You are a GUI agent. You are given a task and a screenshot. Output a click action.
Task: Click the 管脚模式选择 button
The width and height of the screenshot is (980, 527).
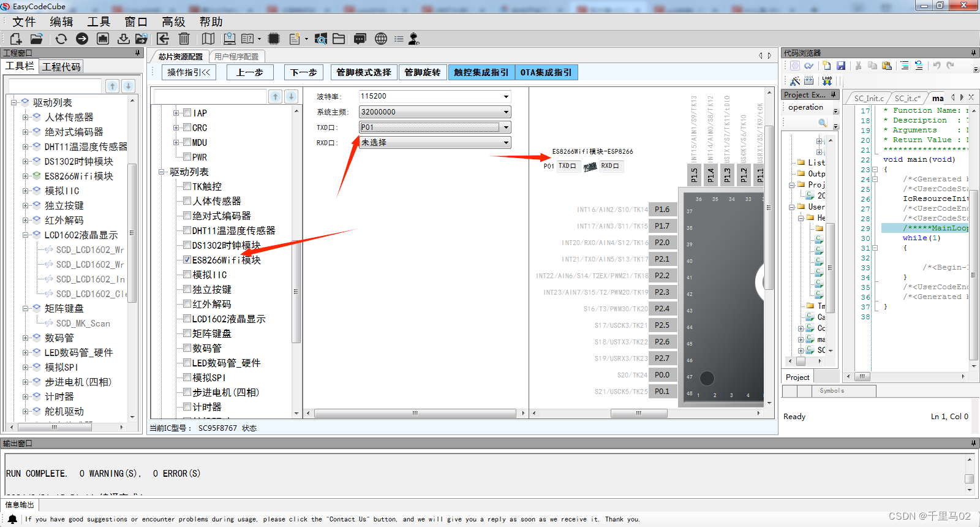(364, 72)
